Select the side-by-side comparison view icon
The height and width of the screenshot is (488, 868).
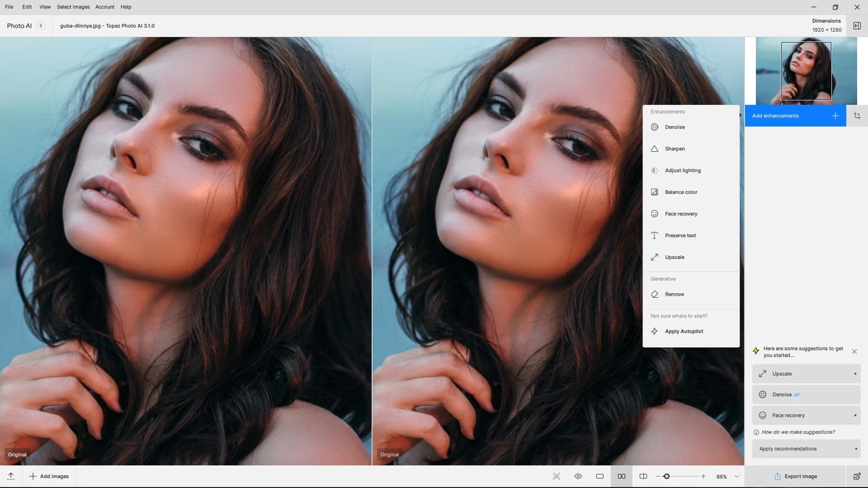tap(621, 476)
